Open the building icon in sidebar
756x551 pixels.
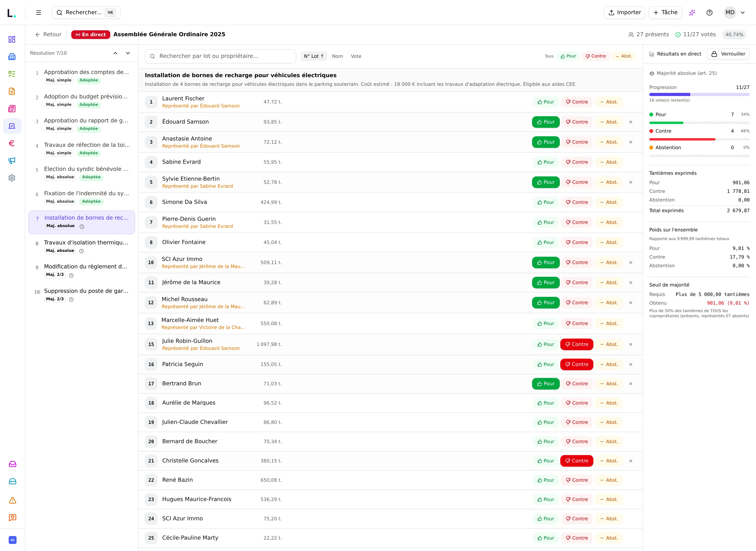point(12,57)
